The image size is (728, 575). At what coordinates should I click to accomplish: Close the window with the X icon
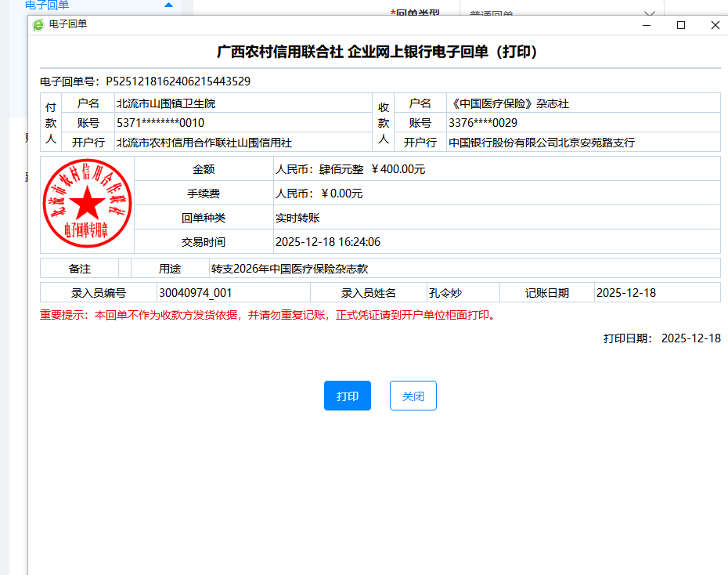(715, 25)
